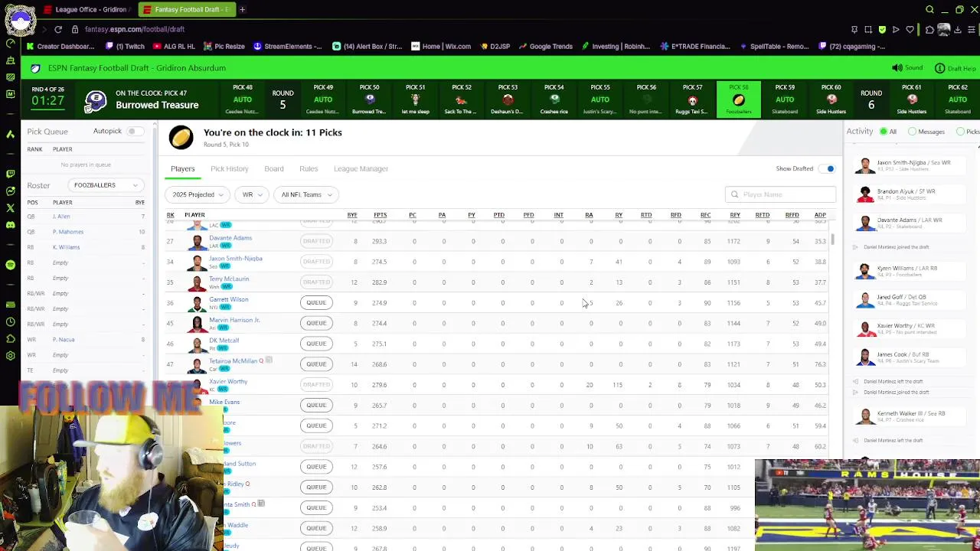Click the pin icon in browser toolbar
The width and height of the screenshot is (980, 551).
(x=854, y=30)
